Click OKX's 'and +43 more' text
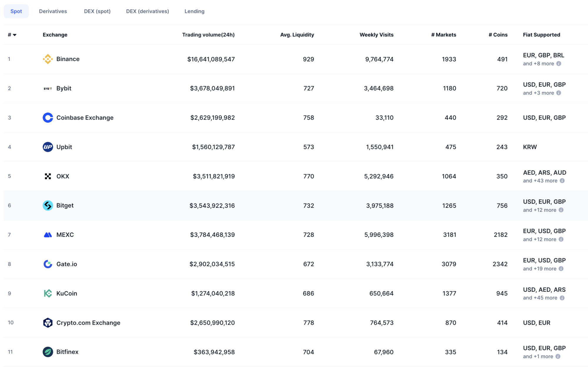Screen dimensions: 588x367 click(x=540, y=181)
